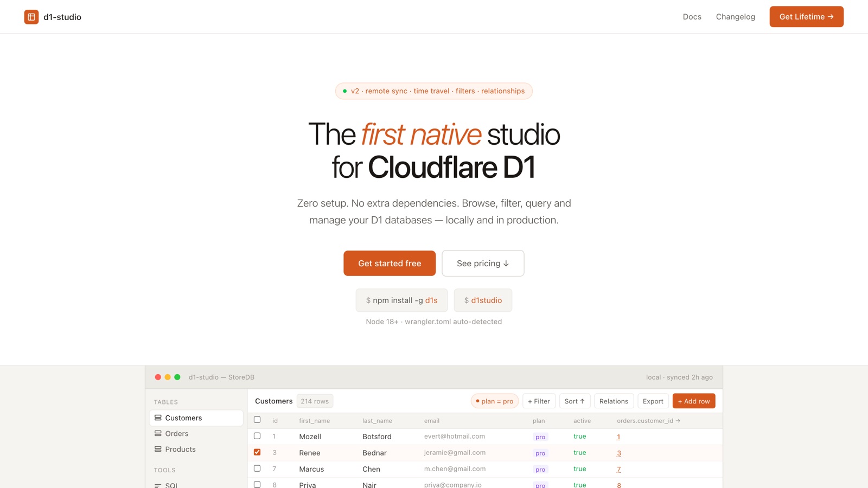Click the v2 remote sync announcement badge
This screenshot has height=488, width=868.
434,91
